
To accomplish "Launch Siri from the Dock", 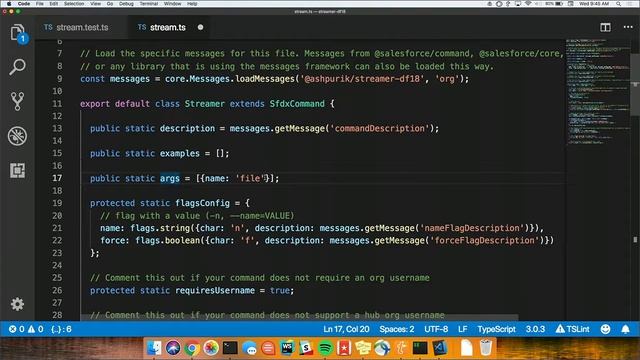I will (173, 348).
